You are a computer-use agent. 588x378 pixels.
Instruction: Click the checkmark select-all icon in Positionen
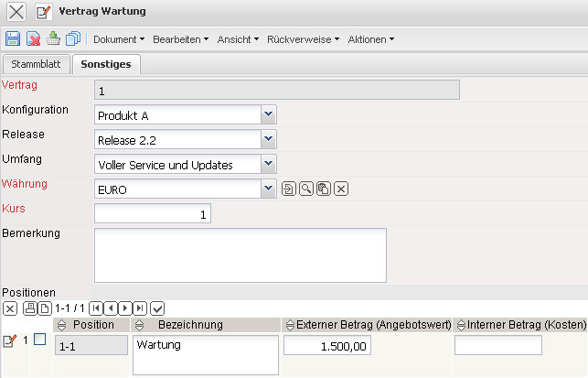[156, 308]
